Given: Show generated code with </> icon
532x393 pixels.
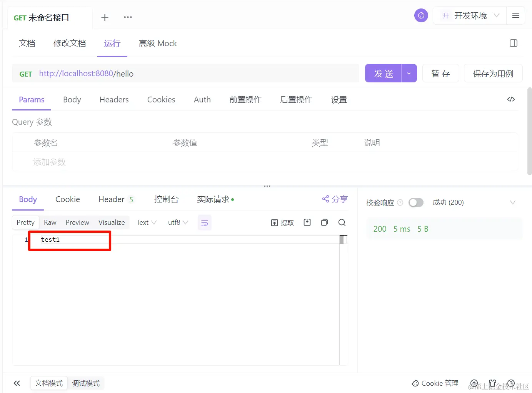Looking at the screenshot, I should [511, 99].
